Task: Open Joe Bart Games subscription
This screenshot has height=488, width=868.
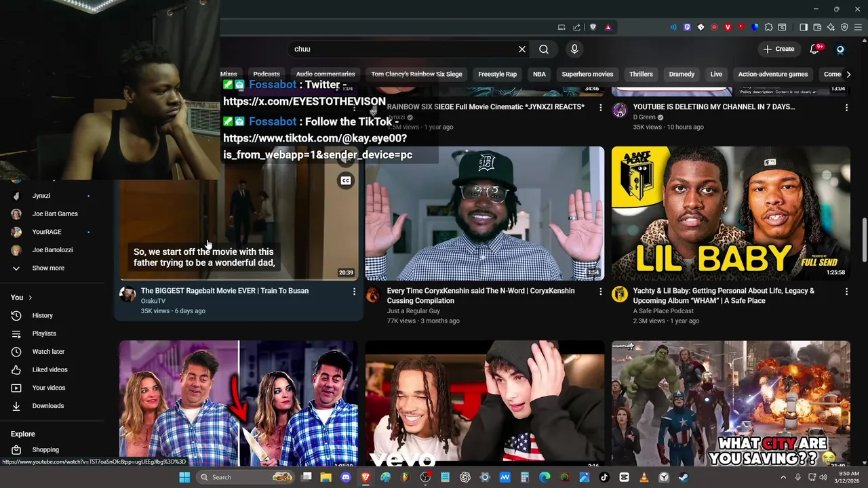Action: [54, 213]
